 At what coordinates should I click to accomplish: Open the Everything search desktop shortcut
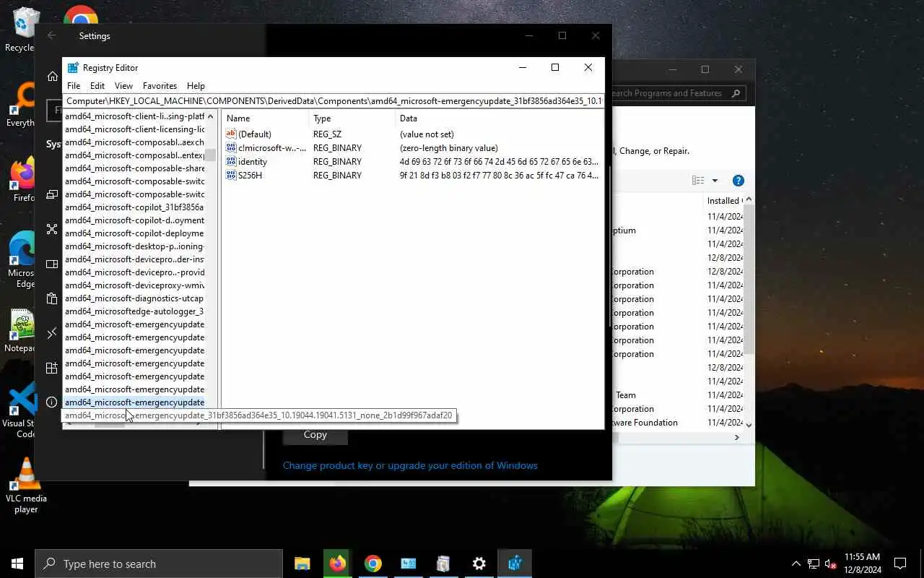pyautogui.click(x=22, y=105)
